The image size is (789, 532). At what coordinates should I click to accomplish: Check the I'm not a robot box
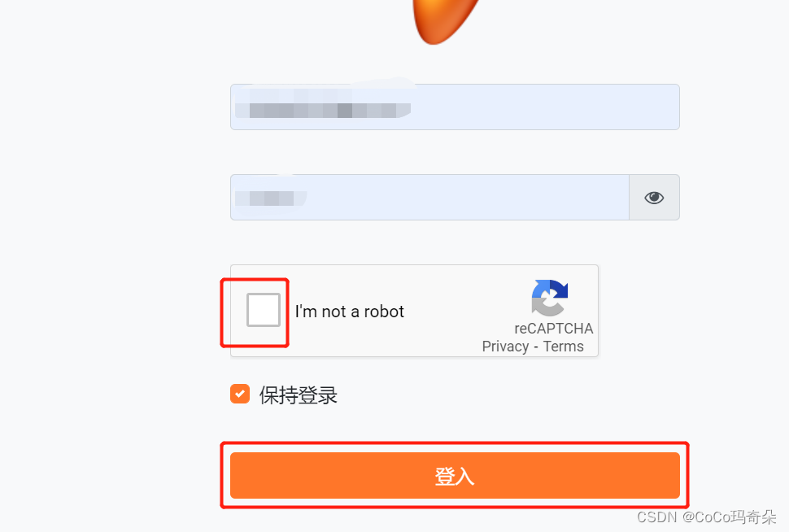264,310
